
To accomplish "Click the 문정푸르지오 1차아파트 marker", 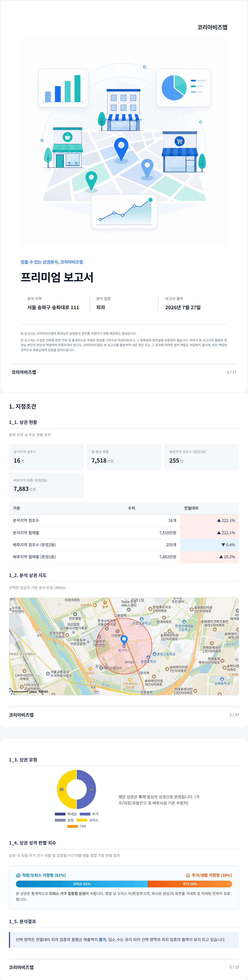I will pyautogui.click(x=150, y=609).
